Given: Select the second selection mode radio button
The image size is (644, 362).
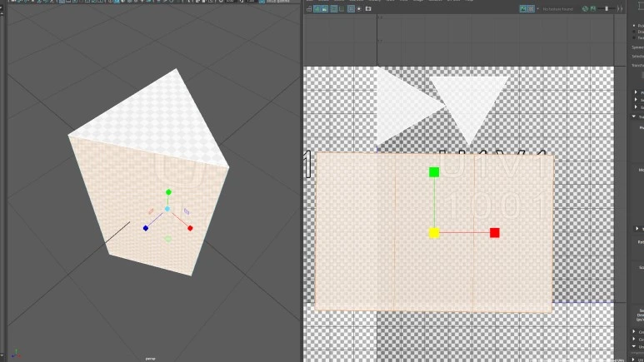Looking at the screenshot, I should [634, 32].
